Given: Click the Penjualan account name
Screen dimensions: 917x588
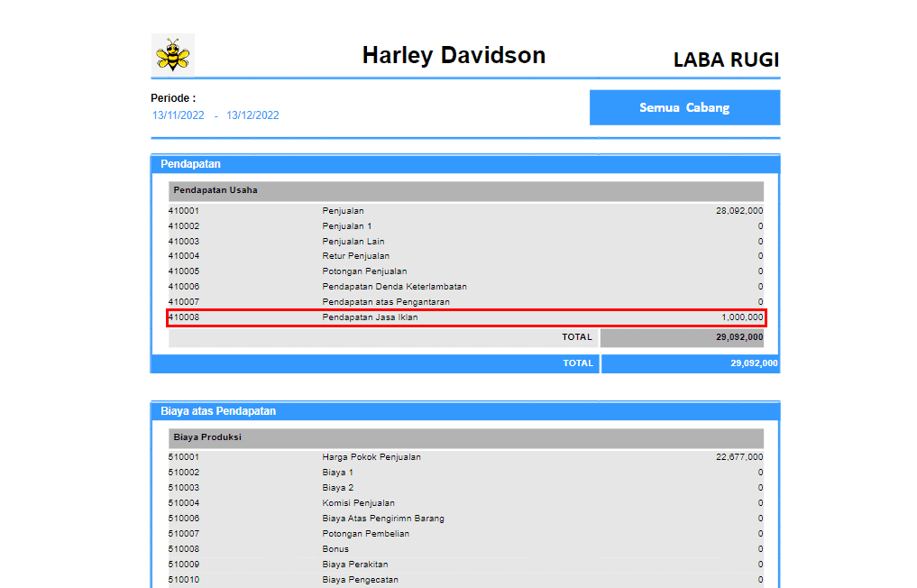Looking at the screenshot, I should pos(343,211).
